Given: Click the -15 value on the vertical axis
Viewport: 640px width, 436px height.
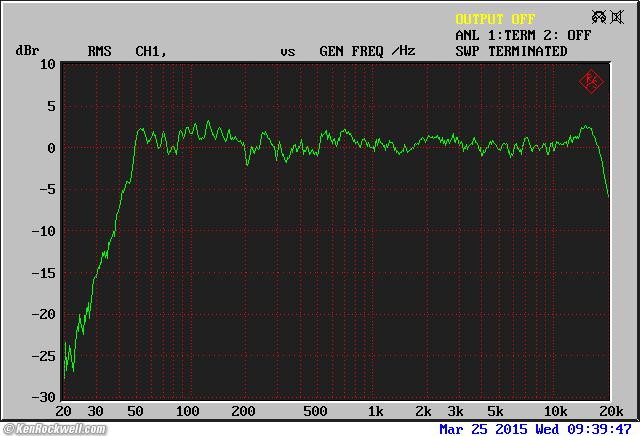Looking at the screenshot, I should (x=43, y=273).
